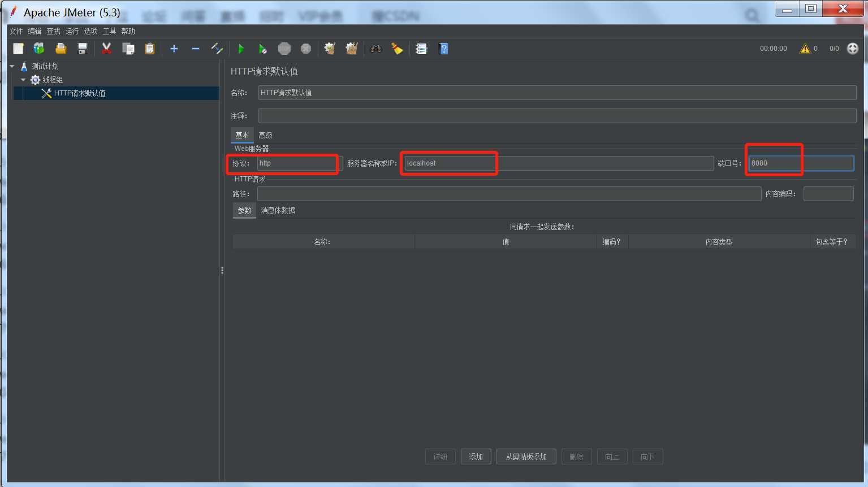Collapse the 线程组 tree node
868x487 pixels.
coord(23,80)
